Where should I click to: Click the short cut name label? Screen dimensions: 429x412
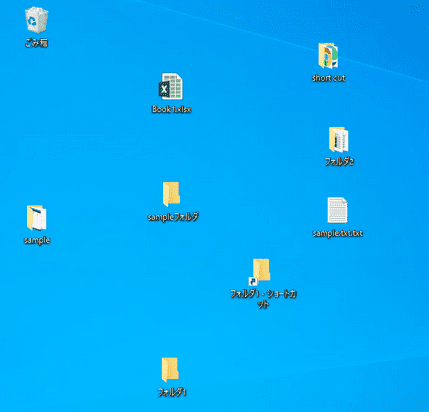pos(329,78)
